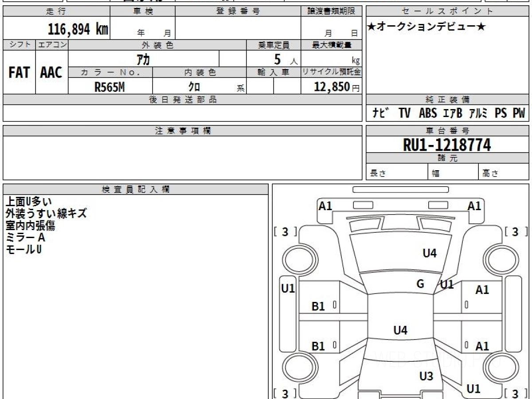Click the 譲渡書類期限 header

331,12
